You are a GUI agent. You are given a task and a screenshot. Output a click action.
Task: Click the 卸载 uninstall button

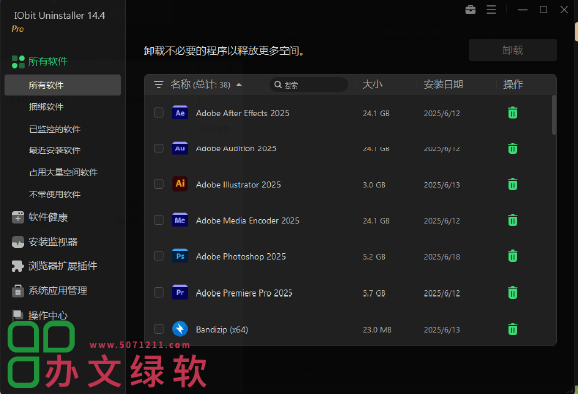(x=513, y=50)
